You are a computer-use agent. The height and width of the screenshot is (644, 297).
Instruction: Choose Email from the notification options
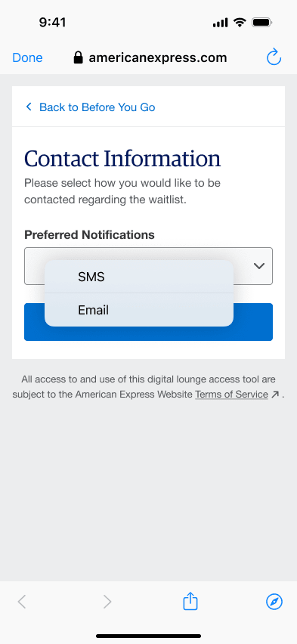point(139,310)
